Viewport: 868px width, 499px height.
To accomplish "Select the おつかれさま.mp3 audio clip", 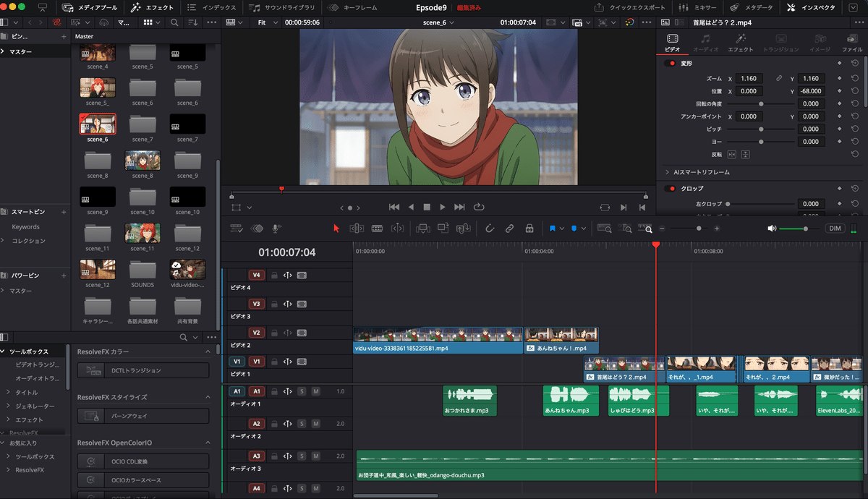I will pyautogui.click(x=469, y=401).
